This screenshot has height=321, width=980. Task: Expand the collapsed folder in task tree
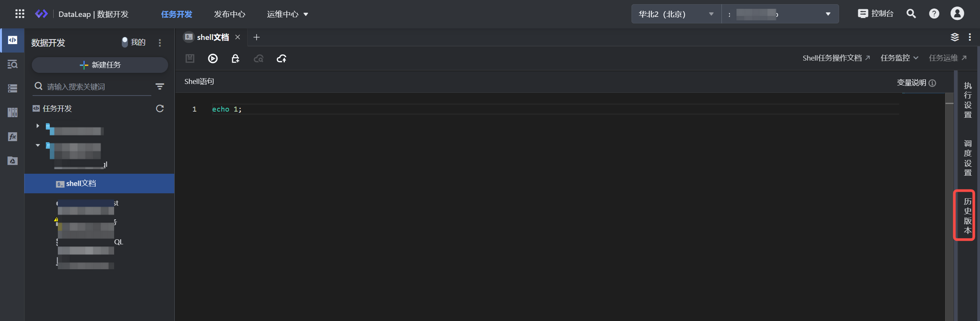click(38, 126)
